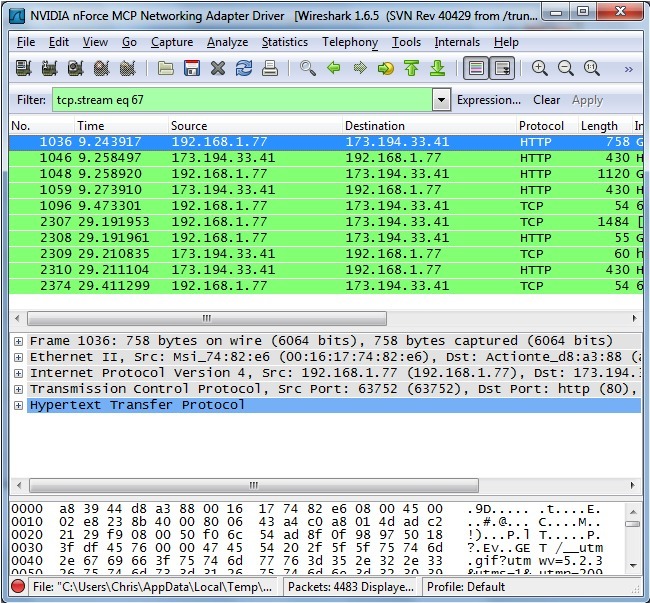This screenshot has height=603, width=650.
Task: Open the Statistics menu
Action: (x=284, y=42)
